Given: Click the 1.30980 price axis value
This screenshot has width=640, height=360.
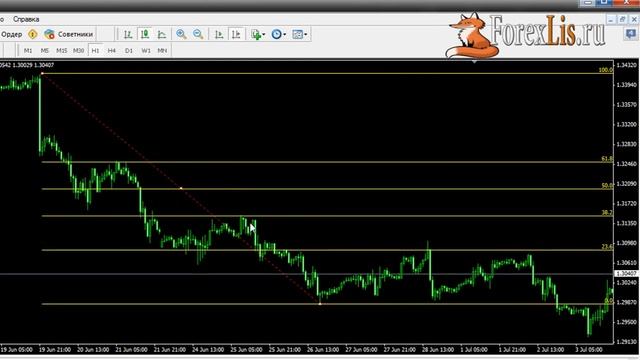Looking at the screenshot, I should [x=627, y=243].
